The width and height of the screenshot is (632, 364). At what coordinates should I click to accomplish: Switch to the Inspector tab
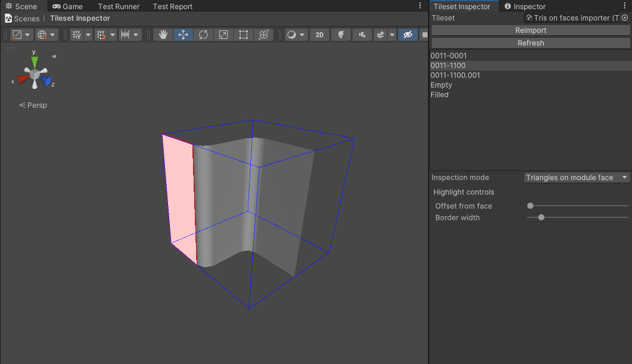[525, 7]
